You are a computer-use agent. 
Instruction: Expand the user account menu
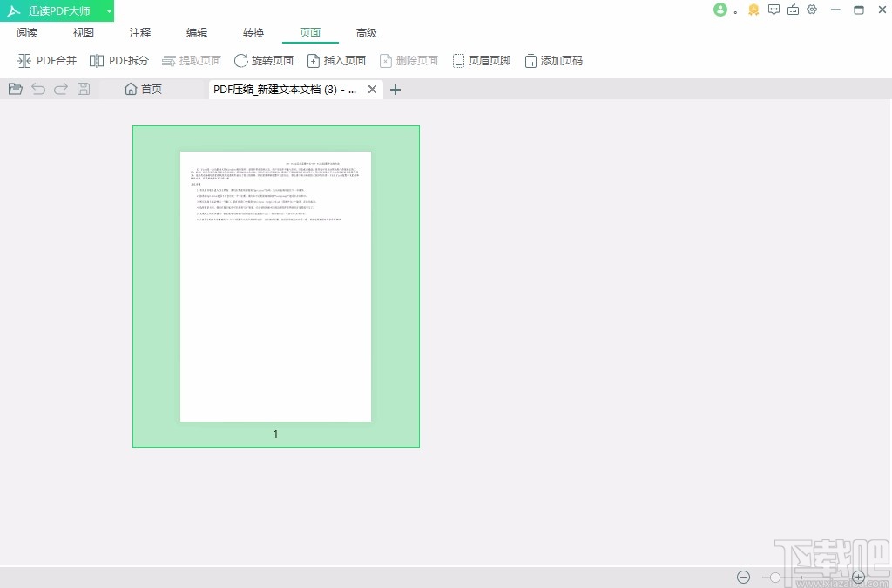click(720, 10)
